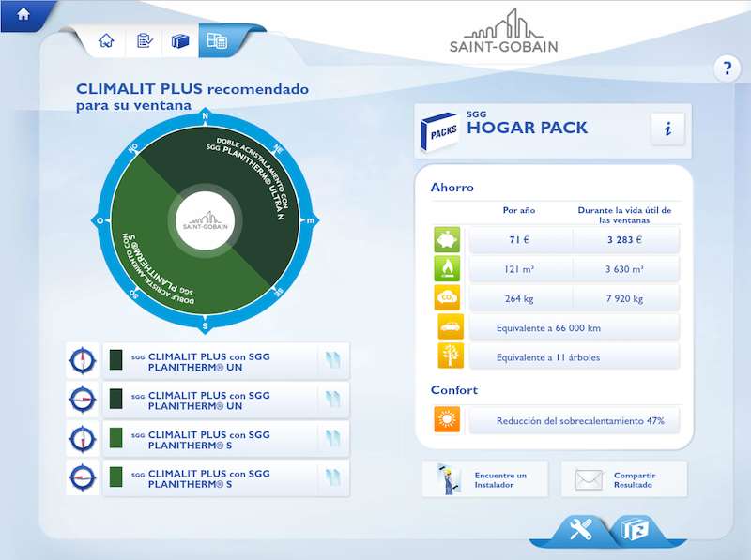Open the wrench and screwdriver tools tab

tap(574, 531)
